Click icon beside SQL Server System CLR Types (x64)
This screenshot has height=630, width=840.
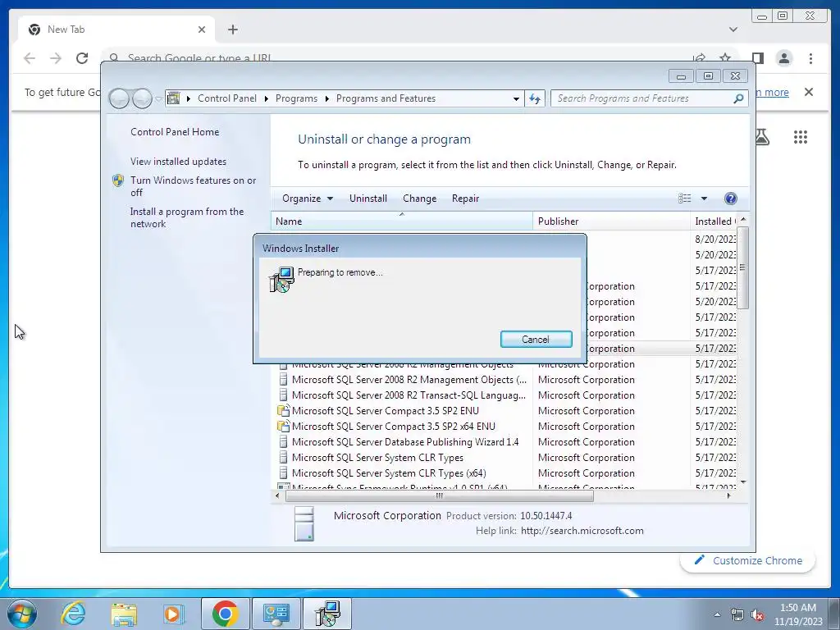tap(283, 473)
